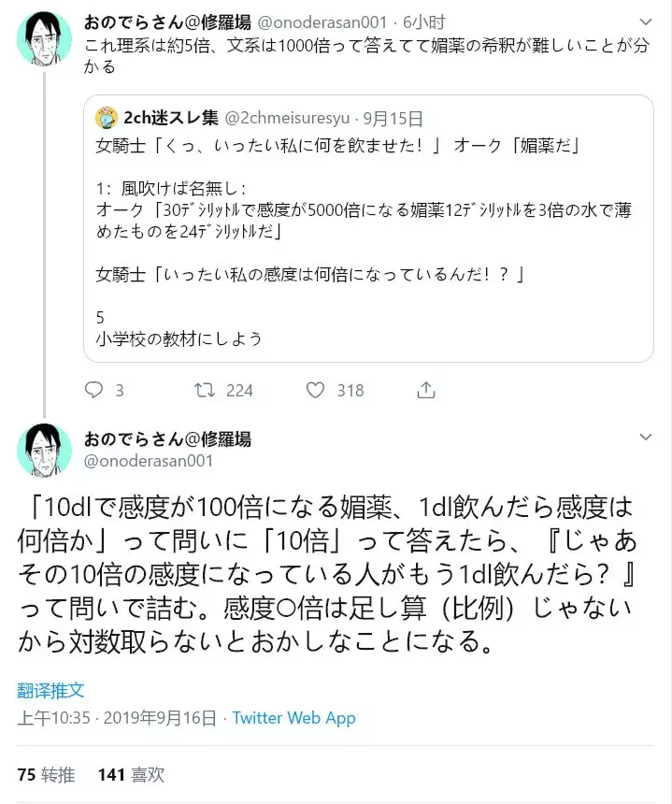Screen dimensions: 672x804
Task: View the 141 喜欢 likes list
Action: click(131, 774)
